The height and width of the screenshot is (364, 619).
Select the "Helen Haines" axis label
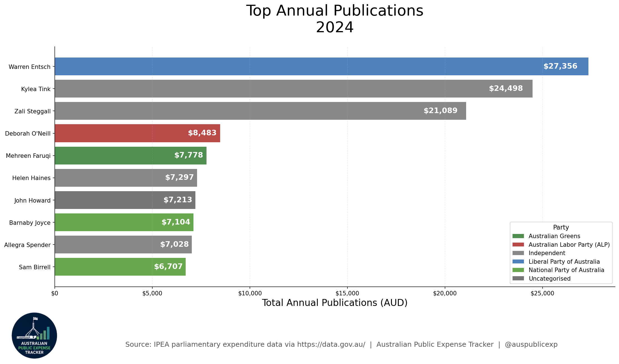tap(31, 178)
